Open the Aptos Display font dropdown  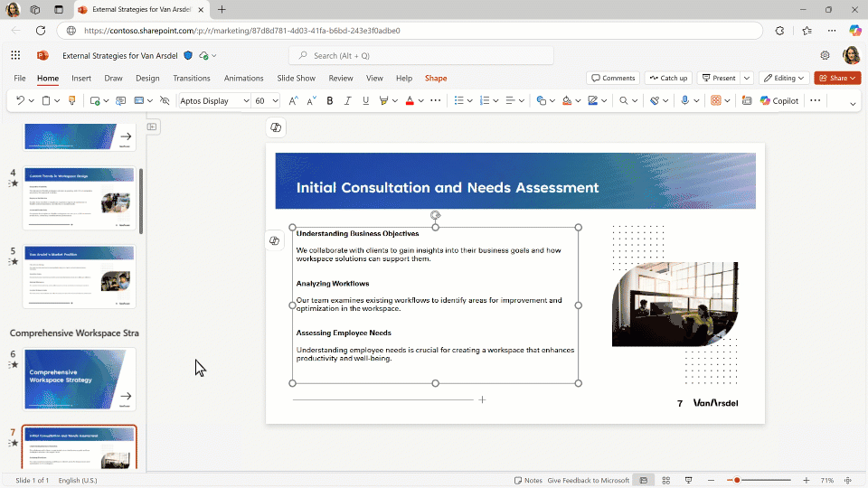(x=244, y=101)
